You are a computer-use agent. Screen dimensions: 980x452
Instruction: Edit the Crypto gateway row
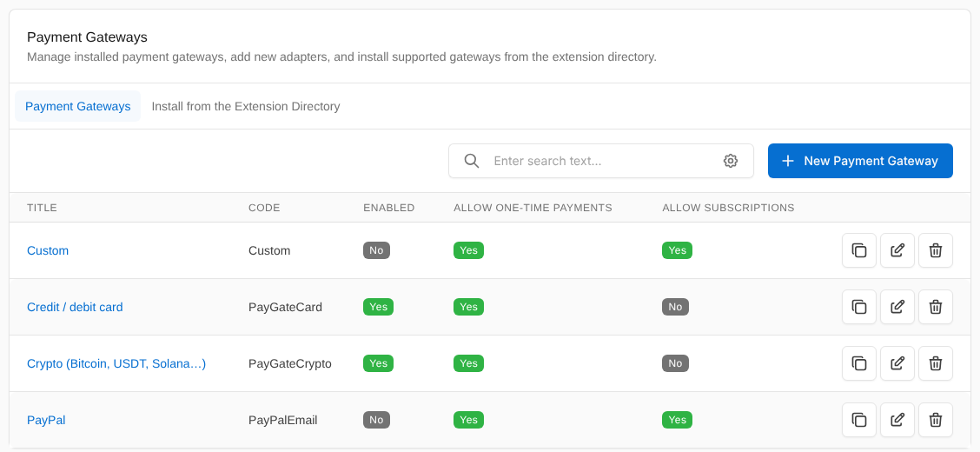pos(897,363)
